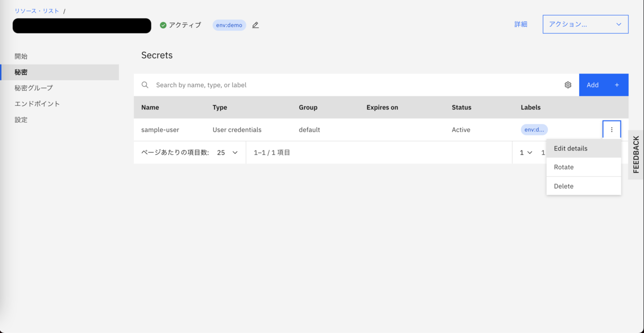The height and width of the screenshot is (333, 644).
Task: Click the env:demo tag near the title
Action: 229,25
